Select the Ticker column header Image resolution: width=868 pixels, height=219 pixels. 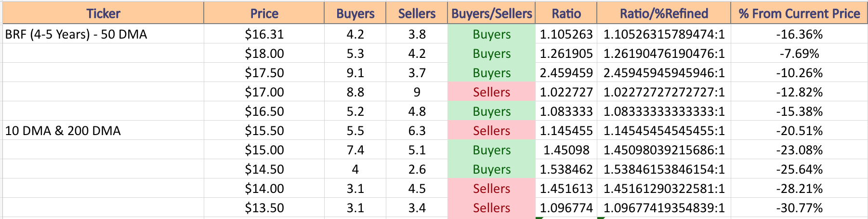pos(103,13)
